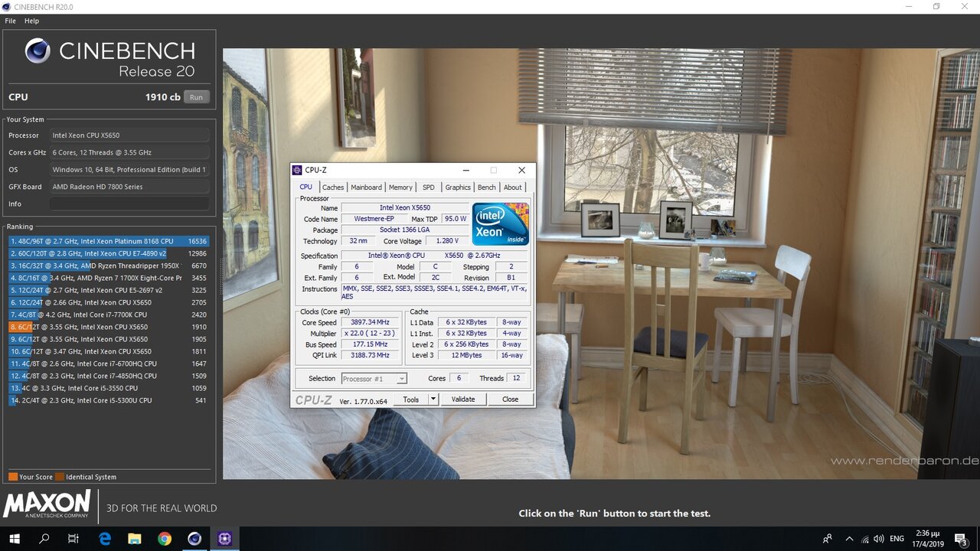Image resolution: width=980 pixels, height=551 pixels.
Task: Click the Close button in CPU-Z
Action: (x=511, y=399)
